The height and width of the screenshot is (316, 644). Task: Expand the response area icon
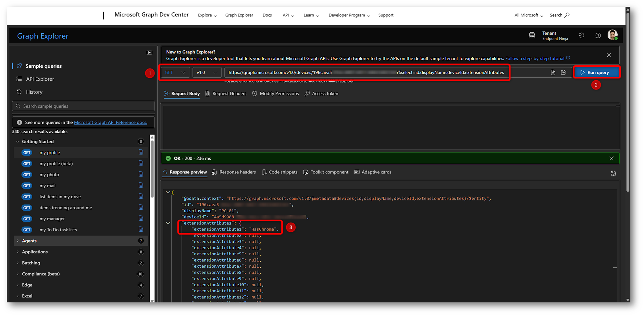click(x=613, y=174)
